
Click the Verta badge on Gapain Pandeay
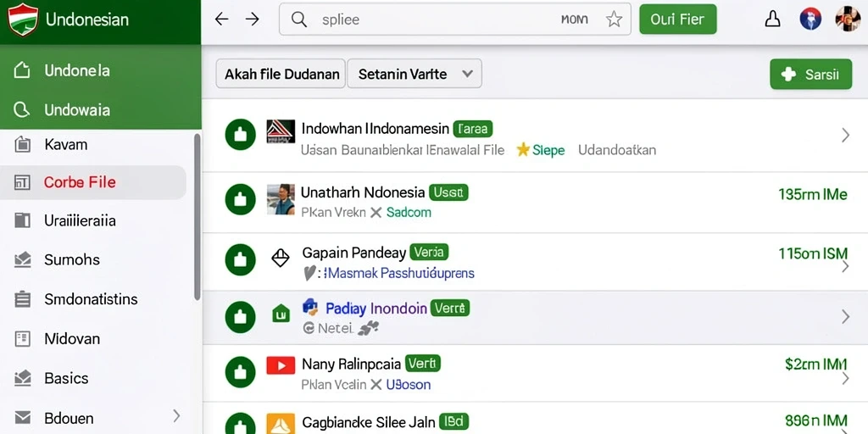coord(429,253)
